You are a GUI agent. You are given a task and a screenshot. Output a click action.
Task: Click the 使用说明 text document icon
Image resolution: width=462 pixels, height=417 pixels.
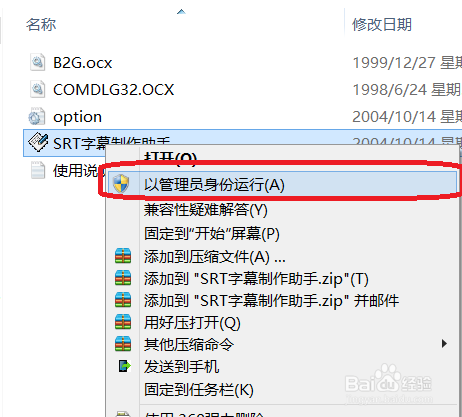tap(38, 170)
